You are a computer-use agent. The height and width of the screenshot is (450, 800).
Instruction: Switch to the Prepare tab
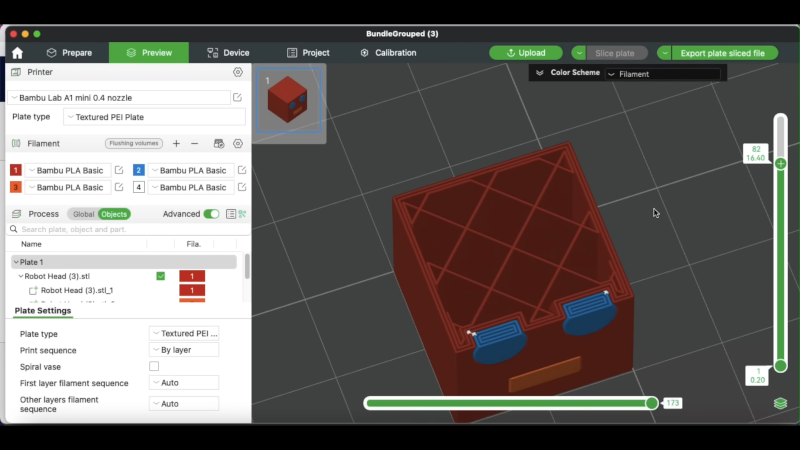(x=69, y=53)
